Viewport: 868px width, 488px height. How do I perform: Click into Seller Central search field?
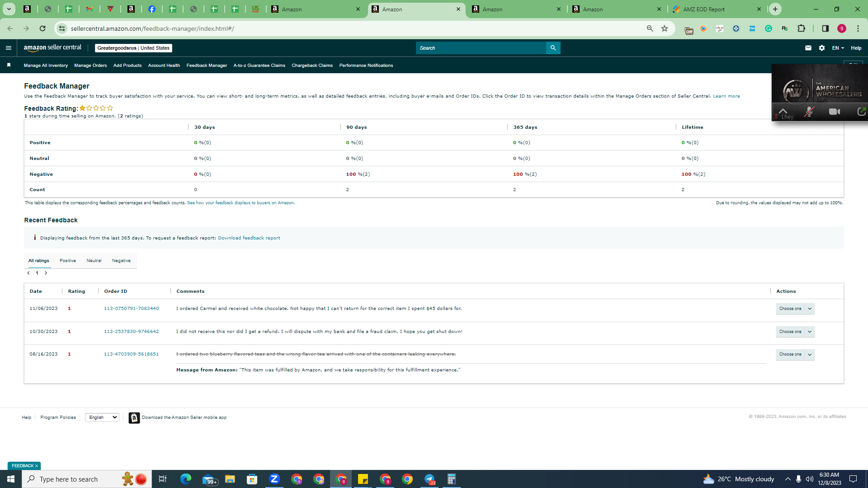tap(481, 48)
